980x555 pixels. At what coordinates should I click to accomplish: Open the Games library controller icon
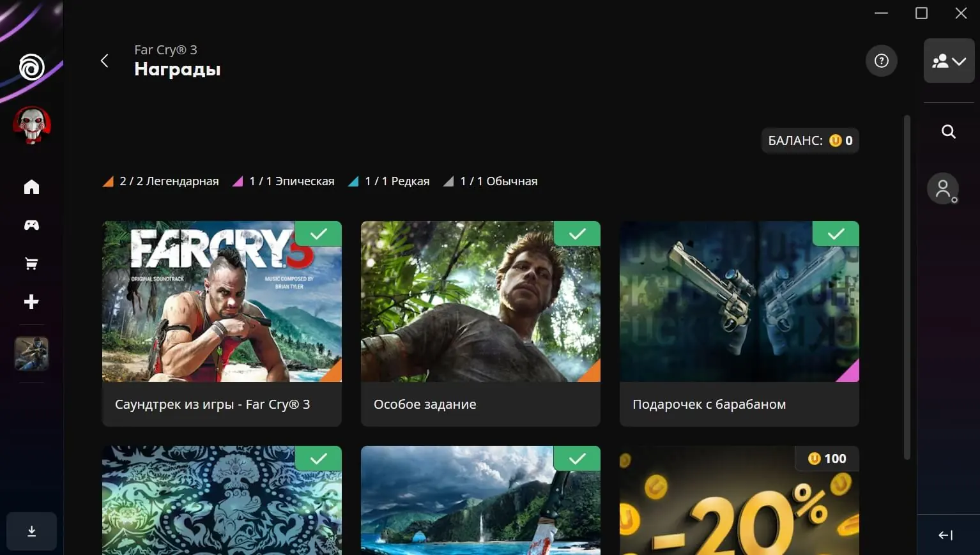tap(31, 225)
